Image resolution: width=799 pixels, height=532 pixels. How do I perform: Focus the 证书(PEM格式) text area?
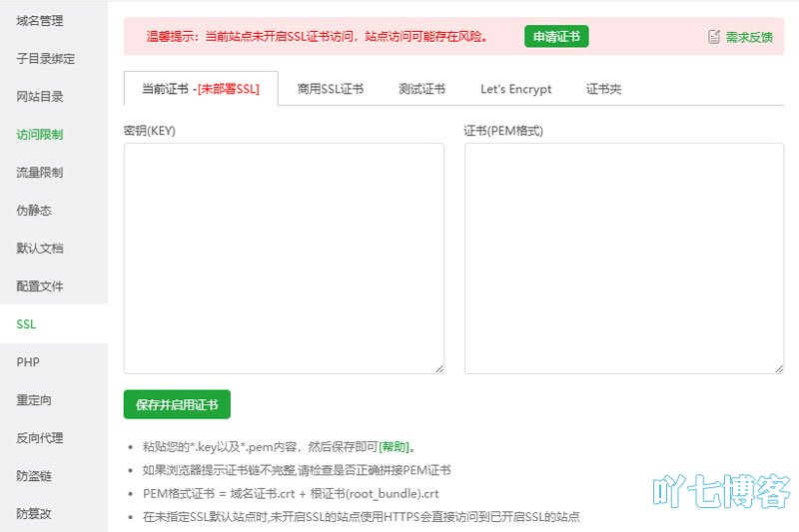[624, 259]
